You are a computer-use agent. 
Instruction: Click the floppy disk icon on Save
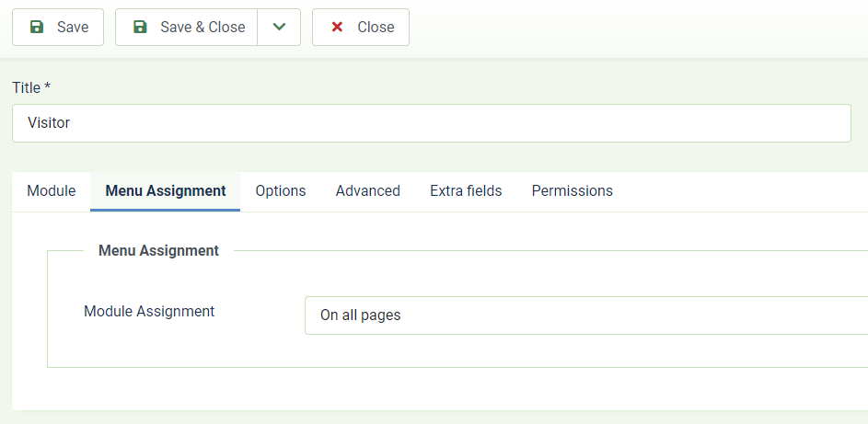click(37, 27)
